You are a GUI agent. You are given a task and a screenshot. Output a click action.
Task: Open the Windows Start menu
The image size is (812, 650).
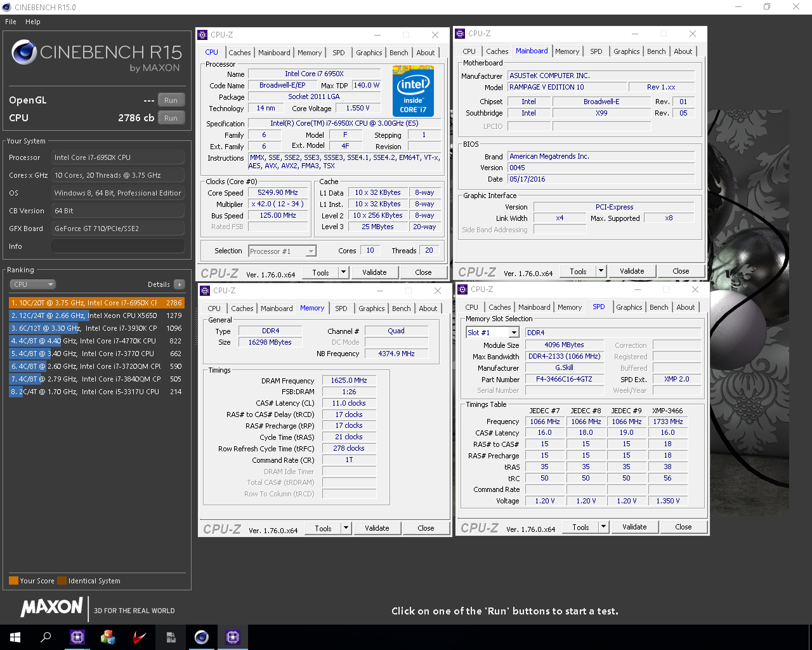(x=15, y=637)
